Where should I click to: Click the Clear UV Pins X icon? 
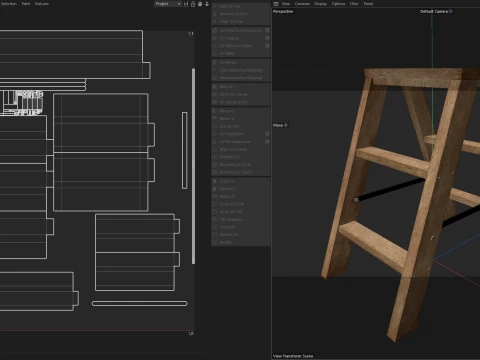[215, 22]
